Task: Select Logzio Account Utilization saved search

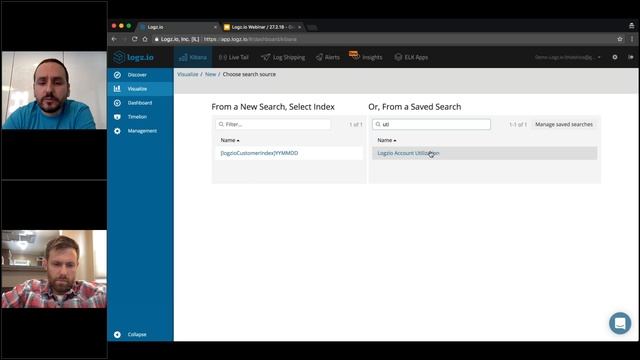Action: (408, 153)
